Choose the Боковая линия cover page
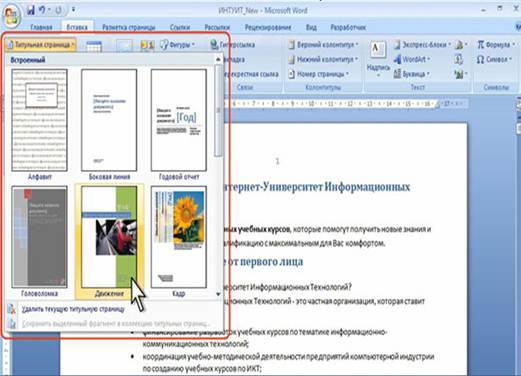Image resolution: width=521 pixels, height=376 pixels. (109, 125)
